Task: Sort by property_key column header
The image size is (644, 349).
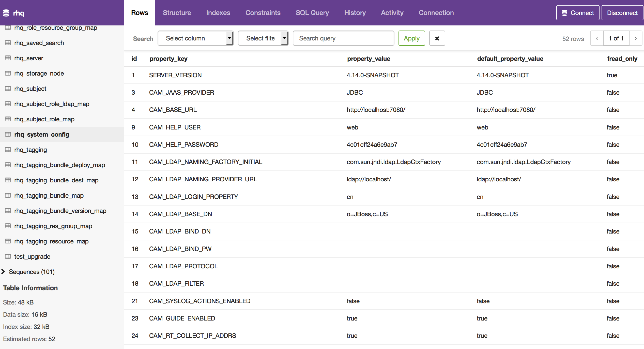Action: [168, 59]
